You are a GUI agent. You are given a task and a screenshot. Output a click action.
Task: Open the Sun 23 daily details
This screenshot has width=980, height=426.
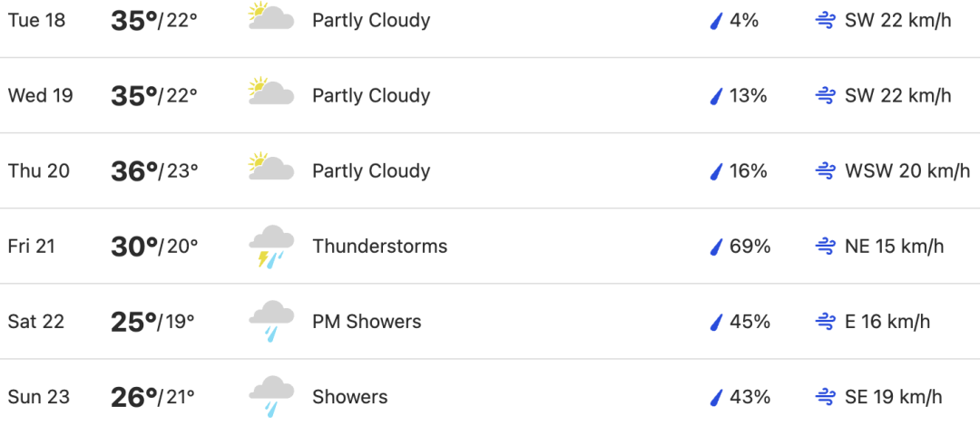point(490,397)
